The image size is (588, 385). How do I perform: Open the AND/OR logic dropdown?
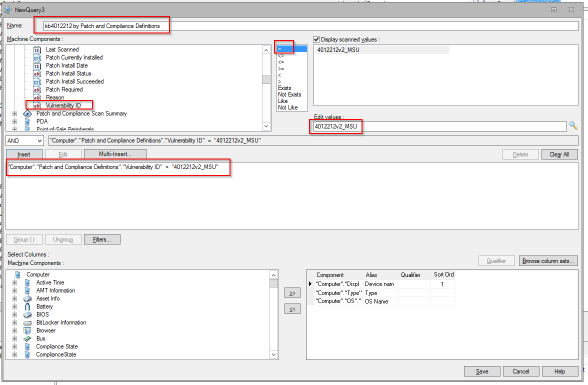[x=24, y=141]
